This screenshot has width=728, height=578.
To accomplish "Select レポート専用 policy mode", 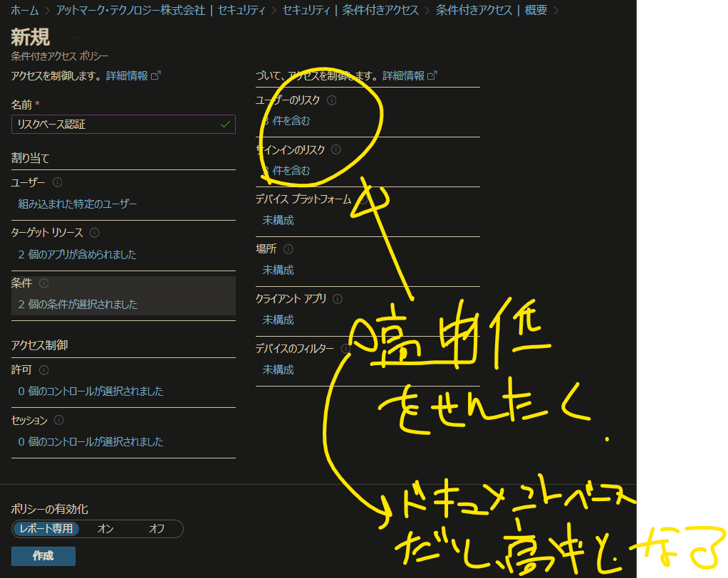I will 45,529.
